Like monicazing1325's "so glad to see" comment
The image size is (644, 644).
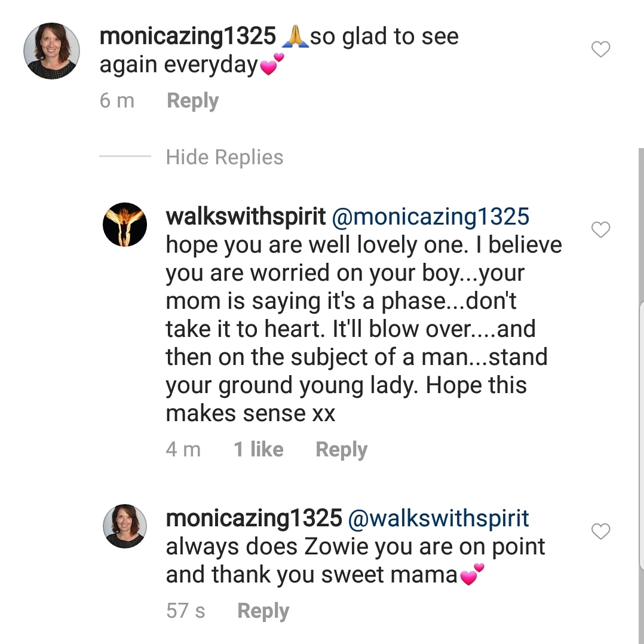(x=600, y=50)
